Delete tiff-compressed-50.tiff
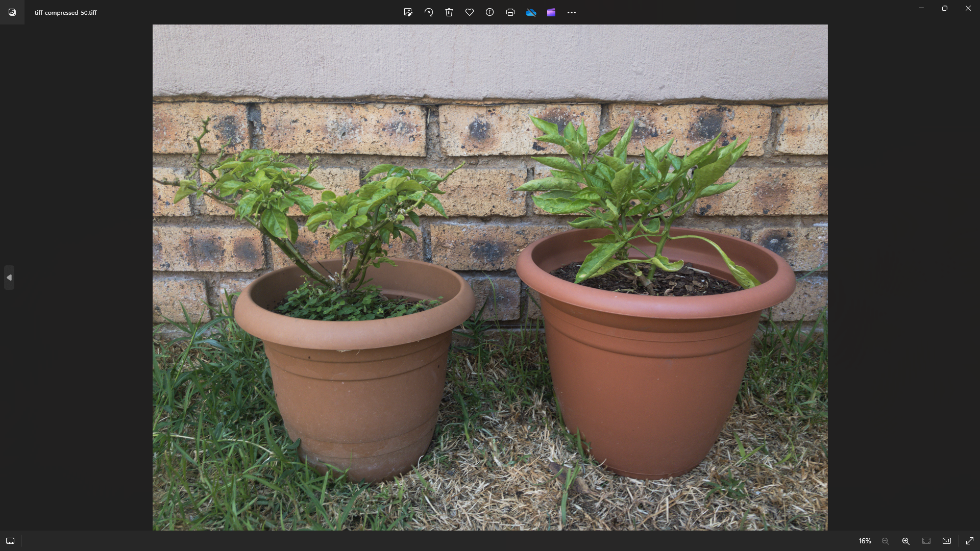 (x=449, y=12)
